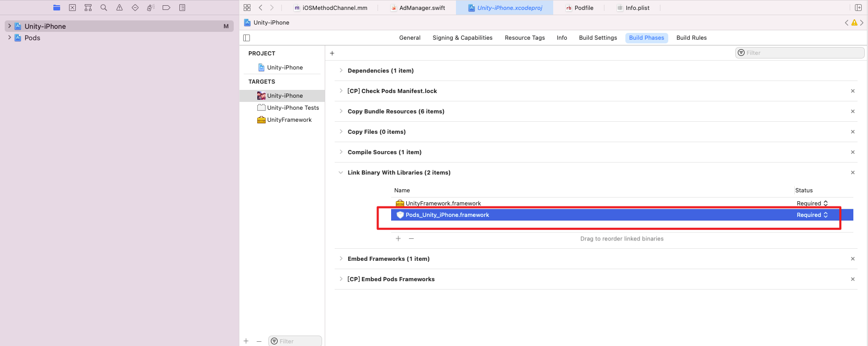Delete the Link Binary With Libraries phase

(853, 172)
